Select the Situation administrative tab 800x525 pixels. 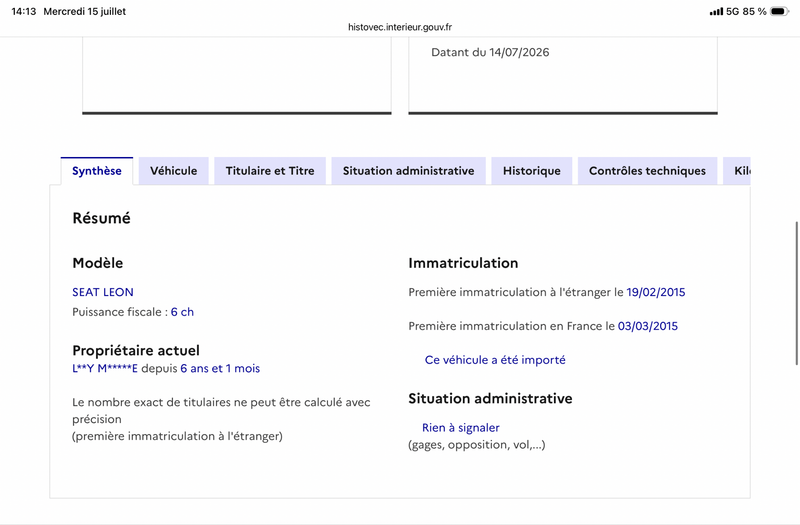(x=408, y=171)
